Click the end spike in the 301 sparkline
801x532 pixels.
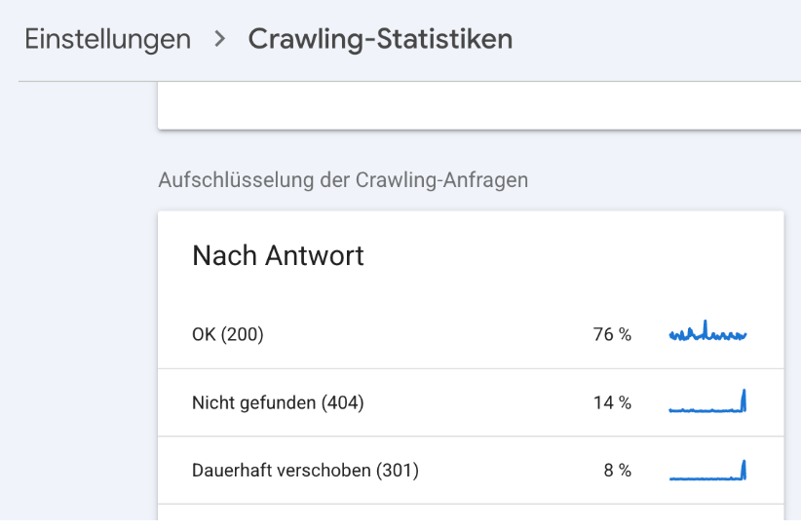(x=744, y=470)
